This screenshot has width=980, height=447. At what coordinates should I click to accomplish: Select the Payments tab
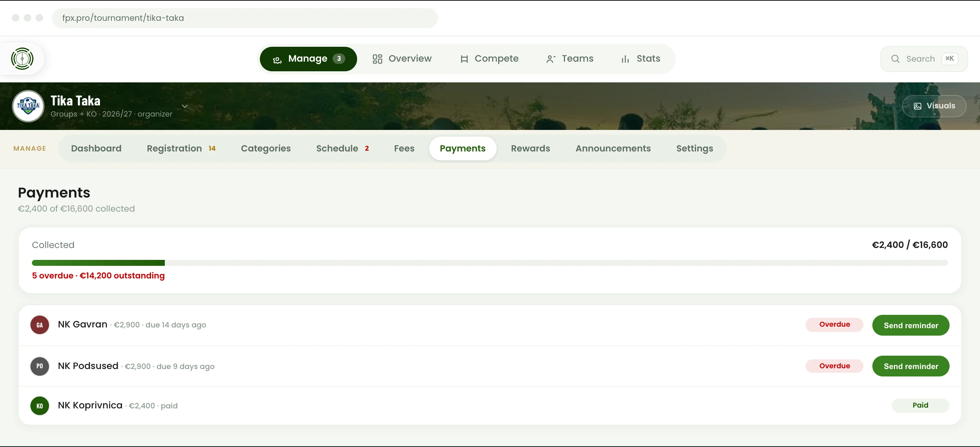463,149
